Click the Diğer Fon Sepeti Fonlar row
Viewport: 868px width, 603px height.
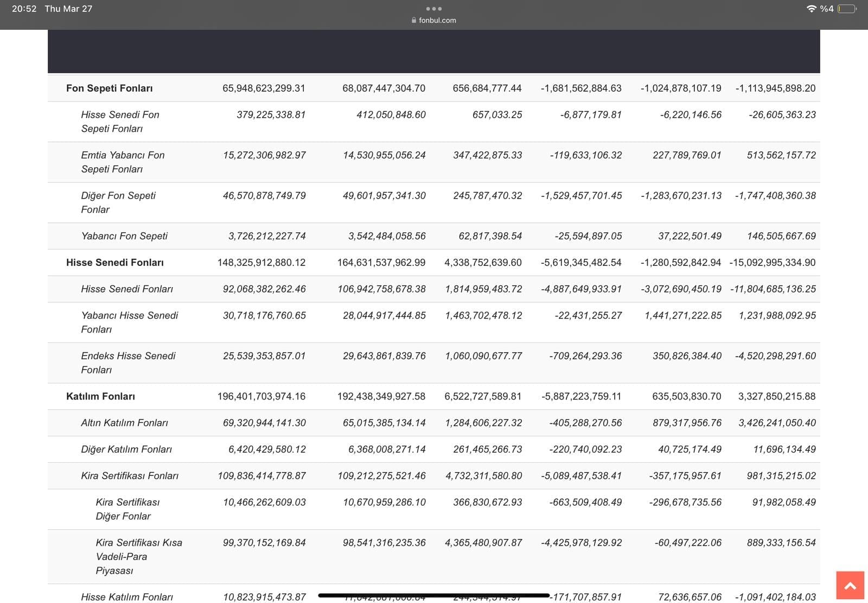[118, 202]
